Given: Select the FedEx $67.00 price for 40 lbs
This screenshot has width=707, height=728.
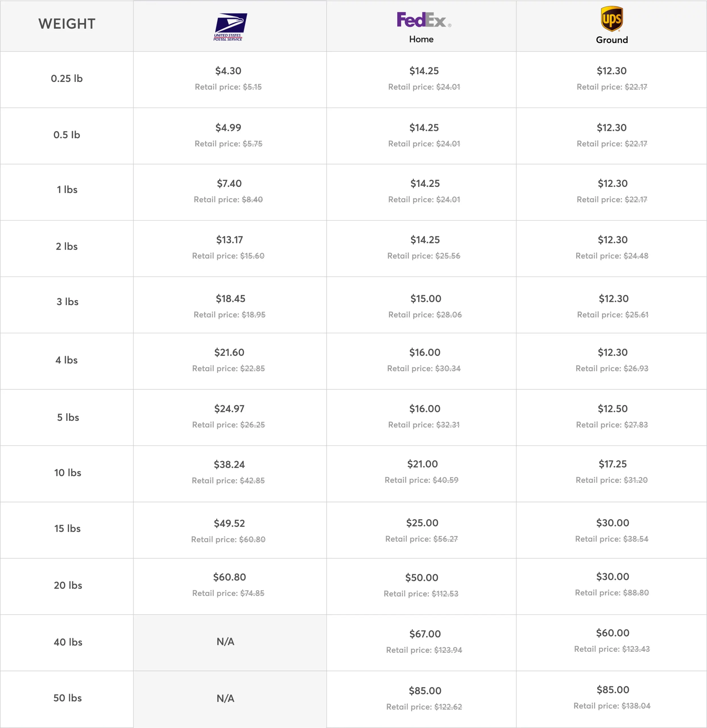Looking at the screenshot, I should point(425,634).
